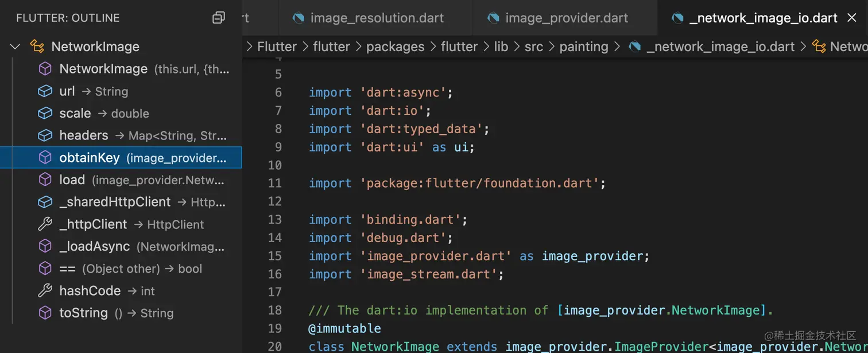Switch to the image_resolution.dart tab
The height and width of the screenshot is (353, 868).
tap(375, 18)
